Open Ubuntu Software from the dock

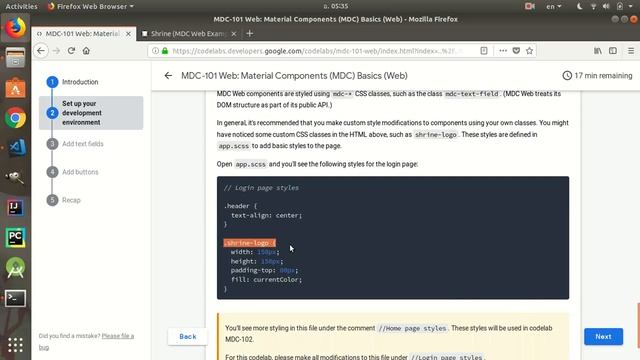pos(16,88)
